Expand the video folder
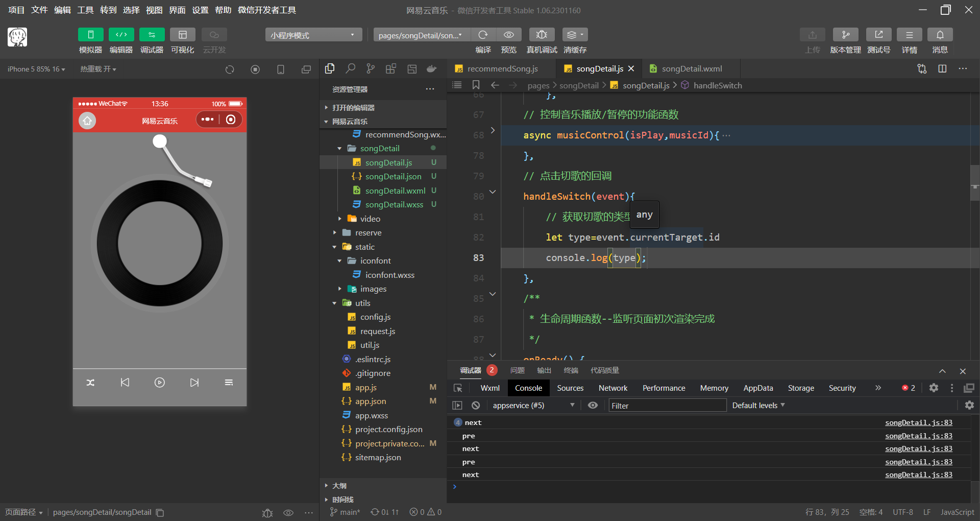The height and width of the screenshot is (521, 980). click(340, 219)
